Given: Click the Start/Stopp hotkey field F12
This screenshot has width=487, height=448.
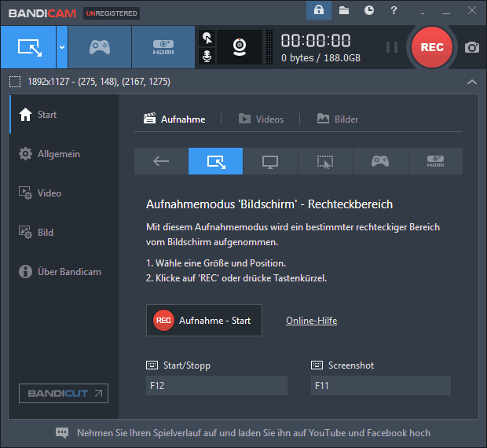Looking at the screenshot, I should (x=217, y=386).
